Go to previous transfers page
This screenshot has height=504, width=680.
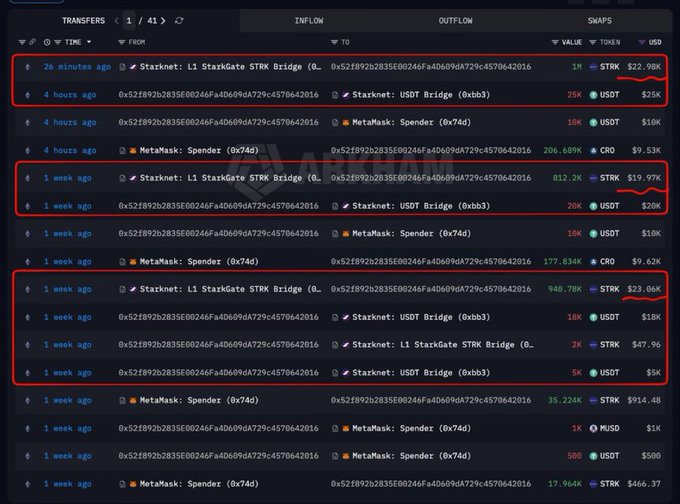(116, 20)
